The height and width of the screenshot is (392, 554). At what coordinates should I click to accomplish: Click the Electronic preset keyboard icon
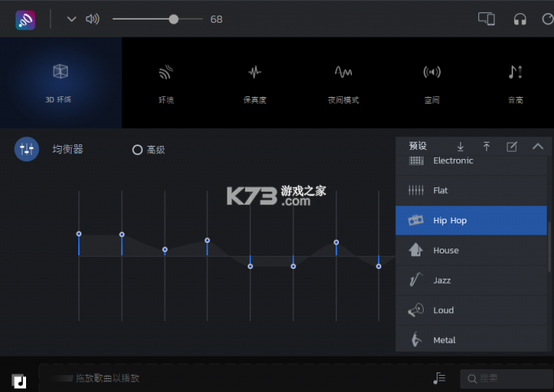pyautogui.click(x=415, y=161)
